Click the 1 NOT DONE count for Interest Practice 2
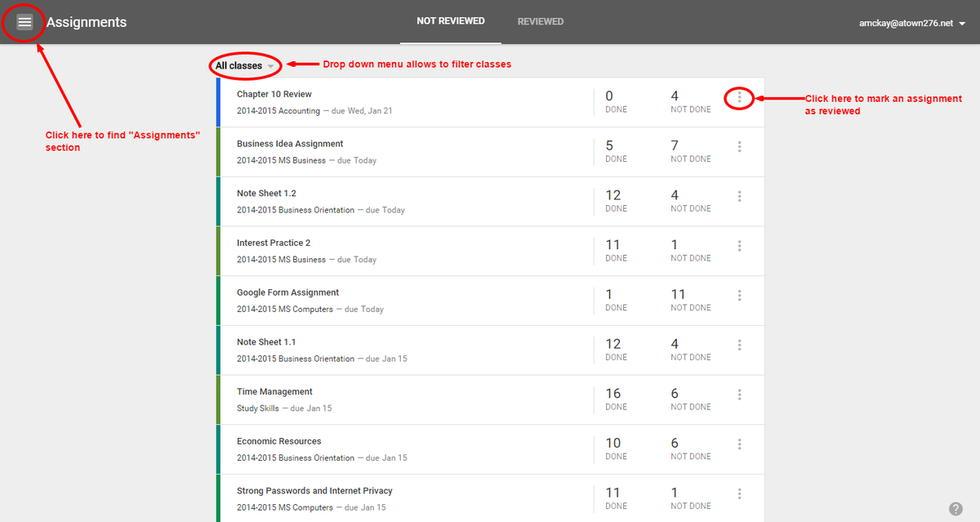Image resolution: width=980 pixels, height=522 pixels. coord(691,250)
